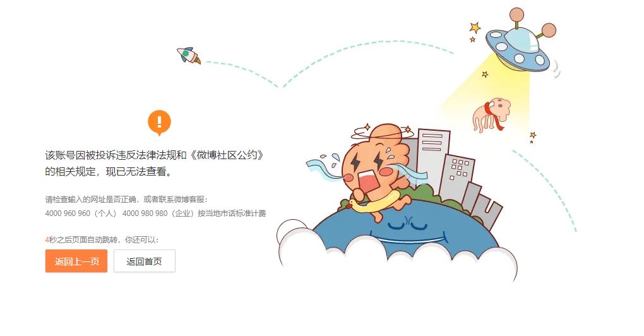644x336 pixels.
Task: Click the sleeping blue planet face
Action: 407,231
